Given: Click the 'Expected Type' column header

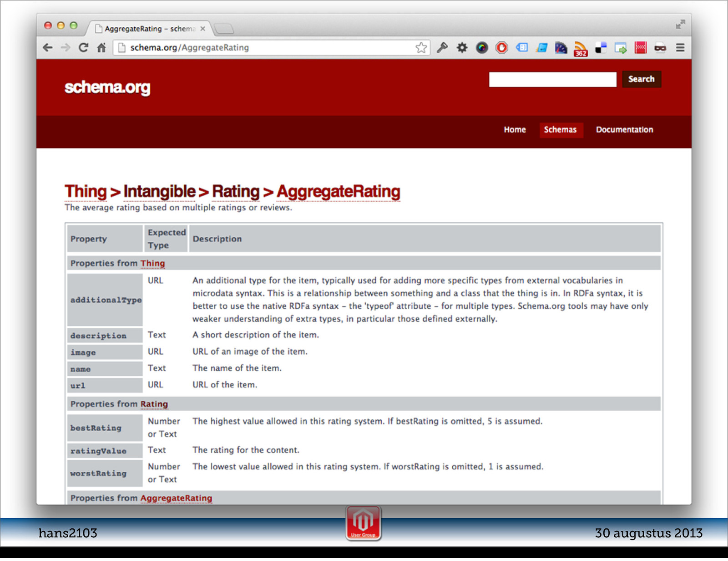Looking at the screenshot, I should tap(166, 239).
